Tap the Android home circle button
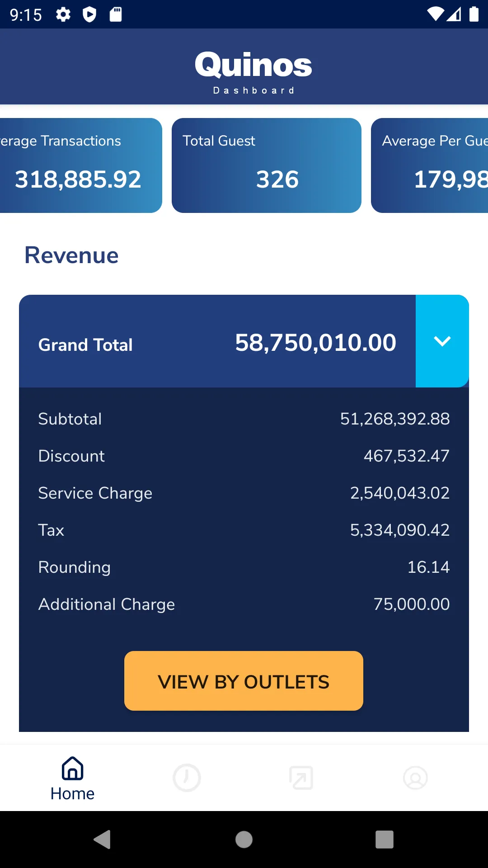The width and height of the screenshot is (488, 868). click(x=244, y=840)
